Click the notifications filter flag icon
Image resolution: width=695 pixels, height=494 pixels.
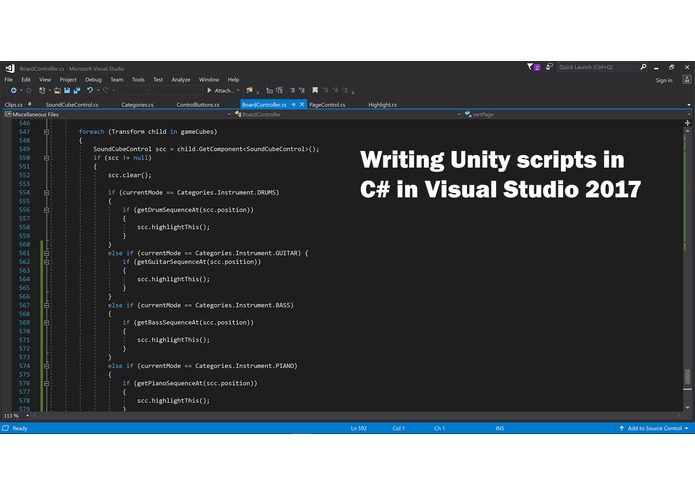(x=530, y=67)
